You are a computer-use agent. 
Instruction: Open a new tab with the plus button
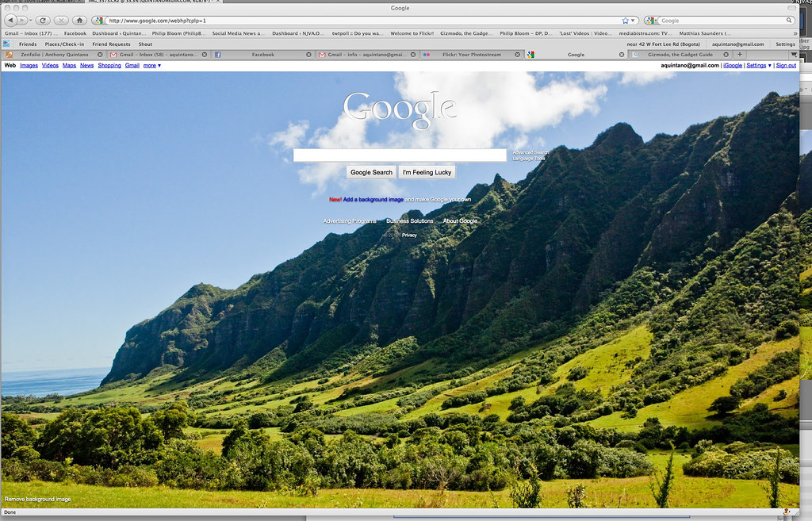click(x=739, y=55)
